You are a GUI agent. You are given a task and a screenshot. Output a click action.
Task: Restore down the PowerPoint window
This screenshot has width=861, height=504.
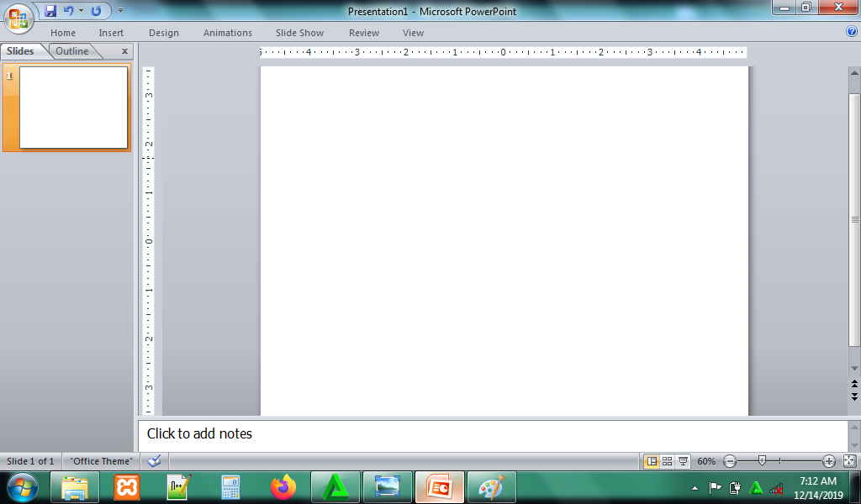coord(806,7)
